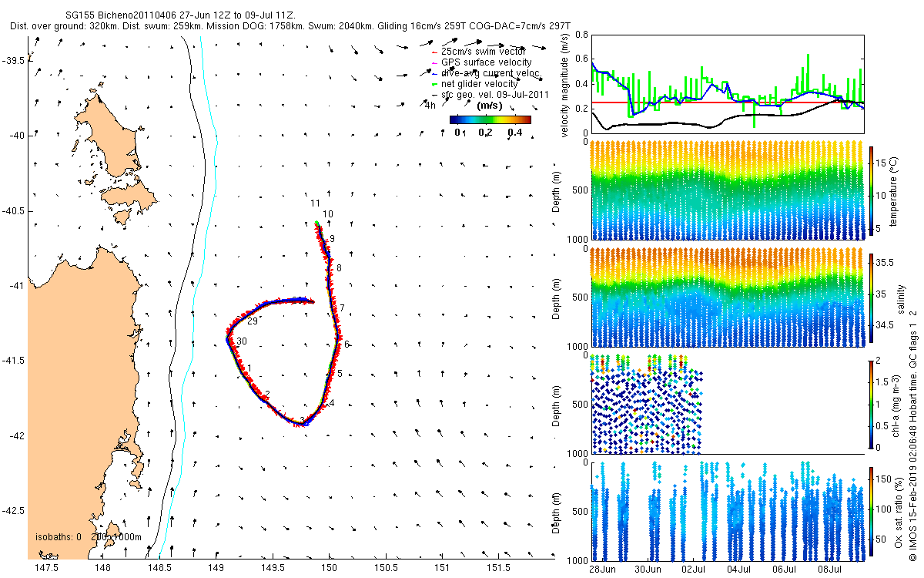Click the black sfc geo. vel. legend marker
Viewport: 924px width, 578px height.
[434, 94]
